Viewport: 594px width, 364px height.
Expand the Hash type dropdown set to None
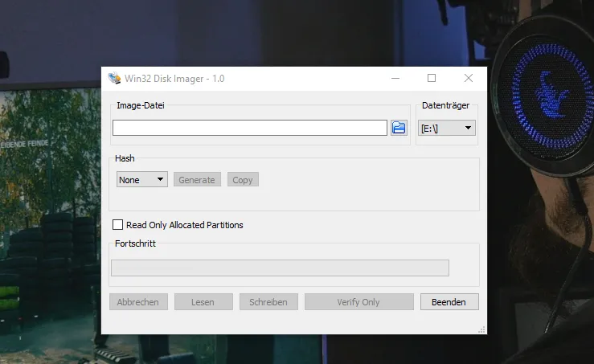point(142,179)
